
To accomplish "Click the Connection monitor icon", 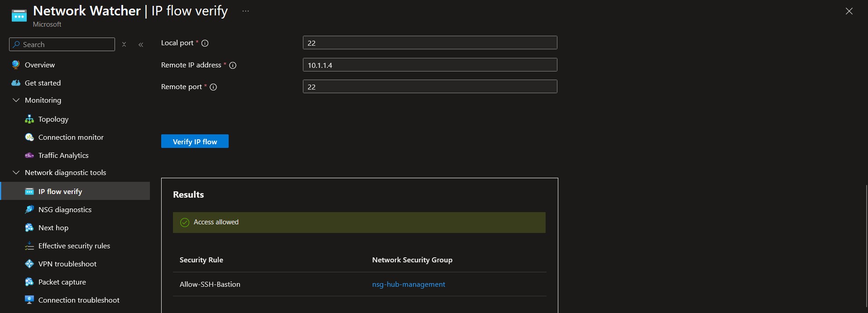I will 29,137.
